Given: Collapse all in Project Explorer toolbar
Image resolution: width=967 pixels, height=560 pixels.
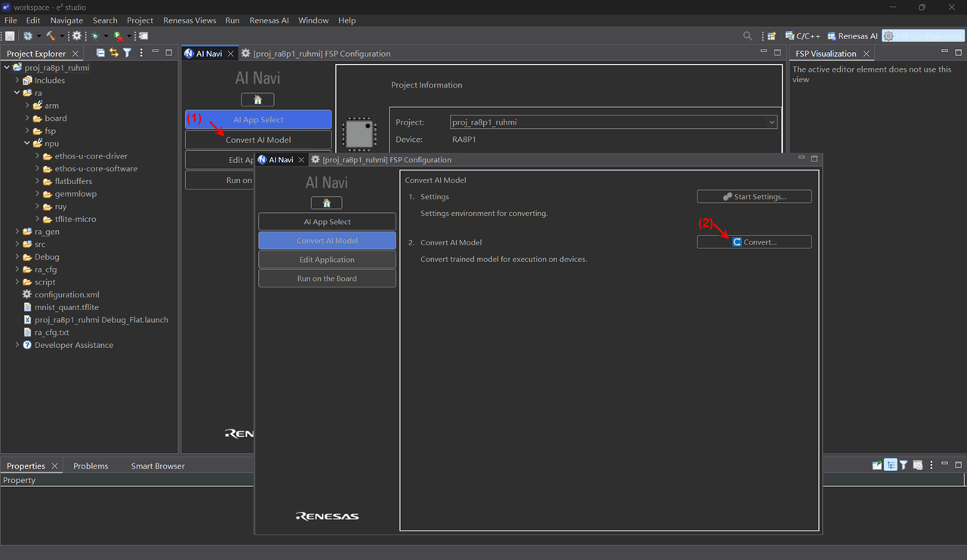Looking at the screenshot, I should click(100, 53).
